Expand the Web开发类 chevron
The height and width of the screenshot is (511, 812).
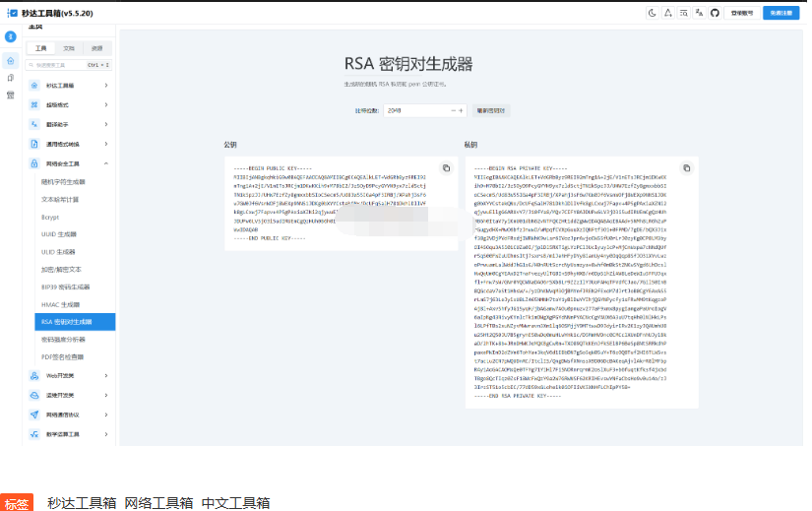106,376
